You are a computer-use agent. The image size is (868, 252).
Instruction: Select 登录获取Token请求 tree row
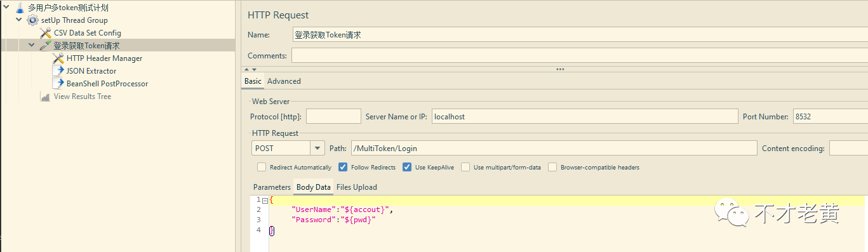(86, 46)
